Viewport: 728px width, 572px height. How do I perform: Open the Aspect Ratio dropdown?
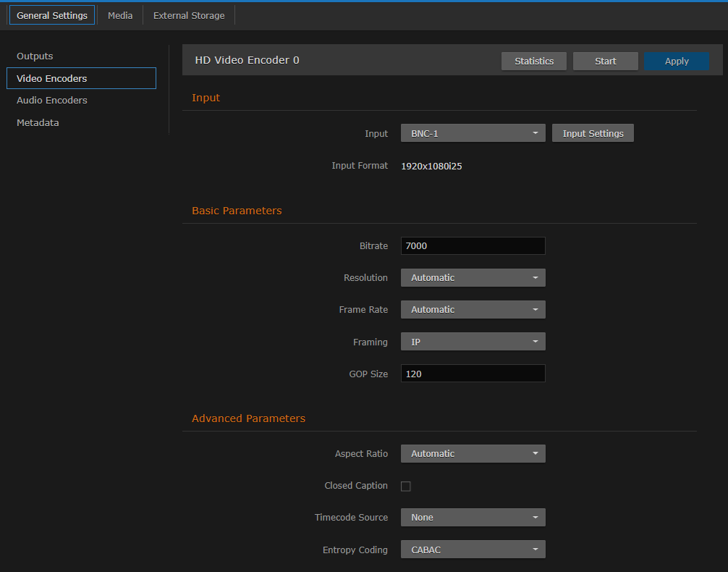point(473,453)
